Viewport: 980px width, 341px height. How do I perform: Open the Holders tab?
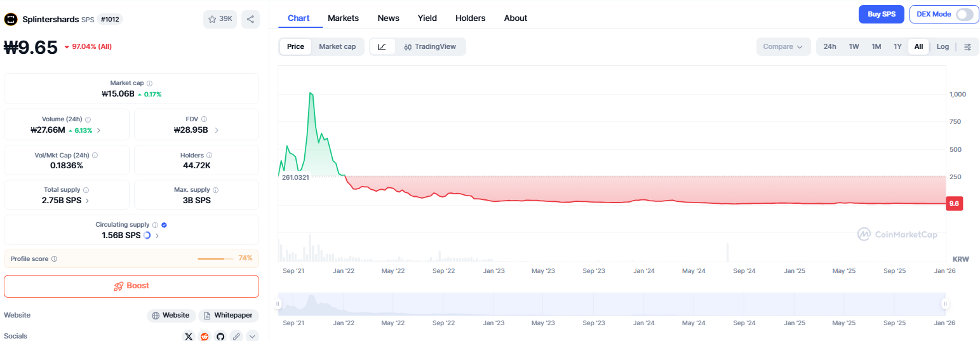click(471, 18)
